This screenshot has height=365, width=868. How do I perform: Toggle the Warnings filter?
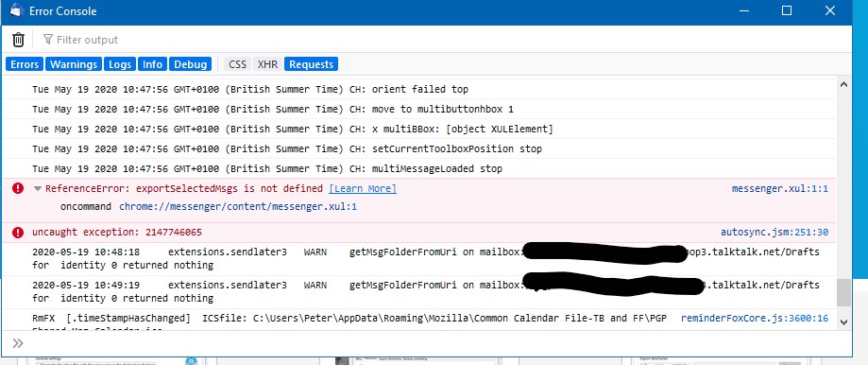tap(74, 64)
